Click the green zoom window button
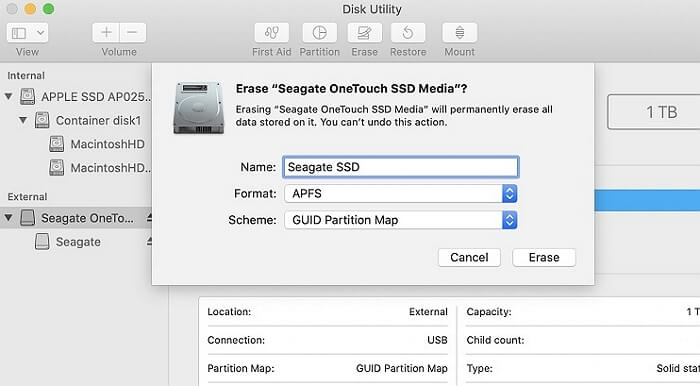Viewport: 700px width, 386px height. click(x=48, y=8)
